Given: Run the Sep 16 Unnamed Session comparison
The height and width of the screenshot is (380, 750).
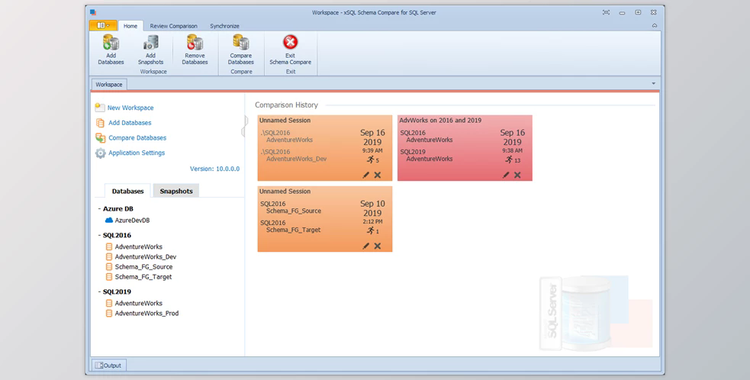Looking at the screenshot, I should (370, 159).
